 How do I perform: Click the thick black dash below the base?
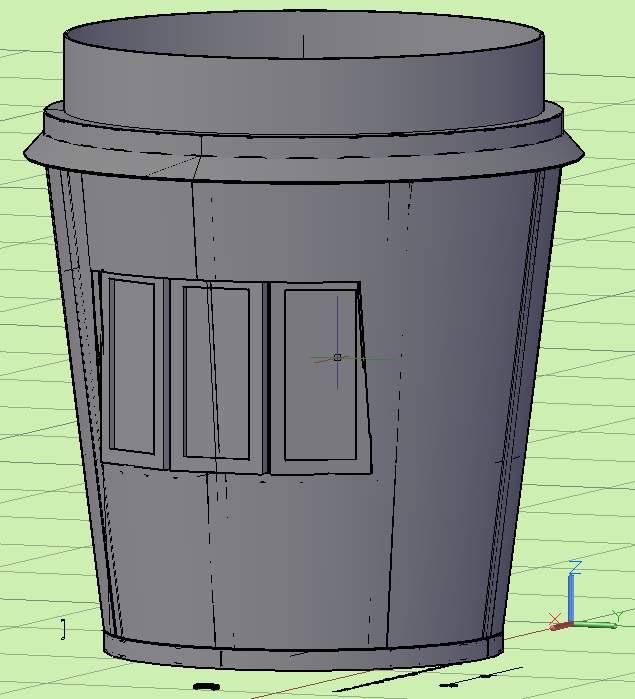coord(206,686)
